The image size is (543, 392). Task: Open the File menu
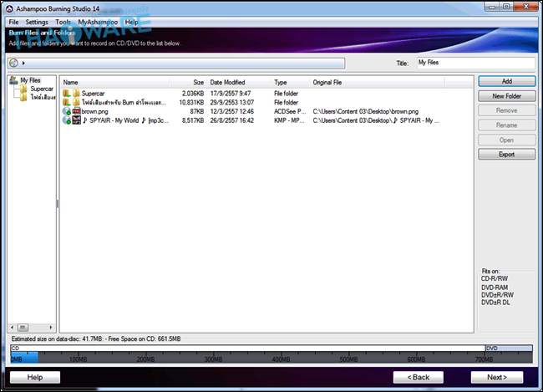click(14, 23)
